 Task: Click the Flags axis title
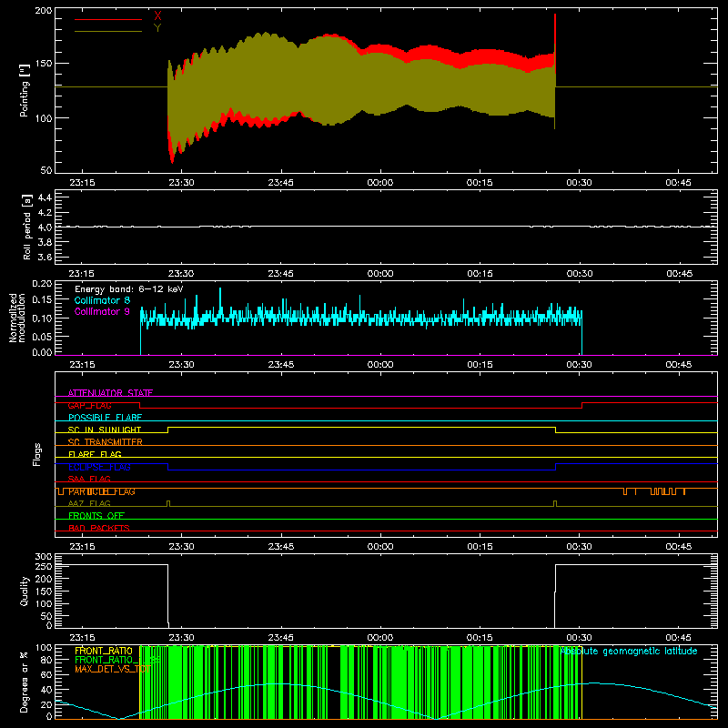37,454
